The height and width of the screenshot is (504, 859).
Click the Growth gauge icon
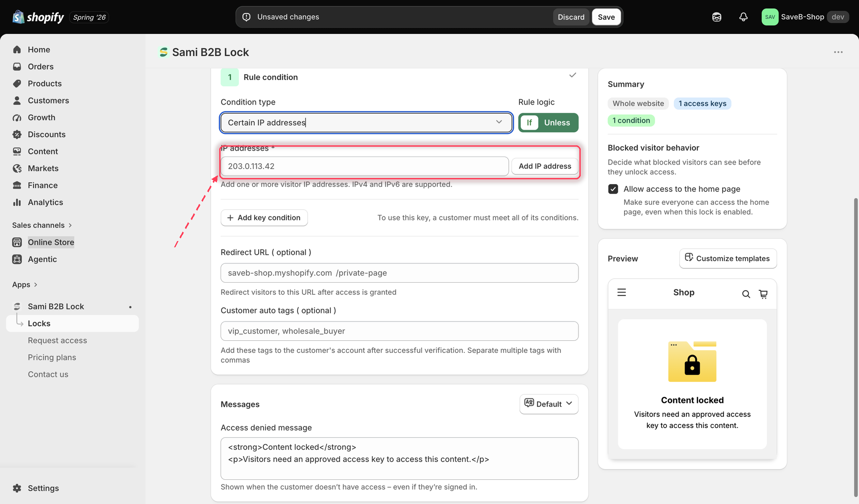pos(17,118)
